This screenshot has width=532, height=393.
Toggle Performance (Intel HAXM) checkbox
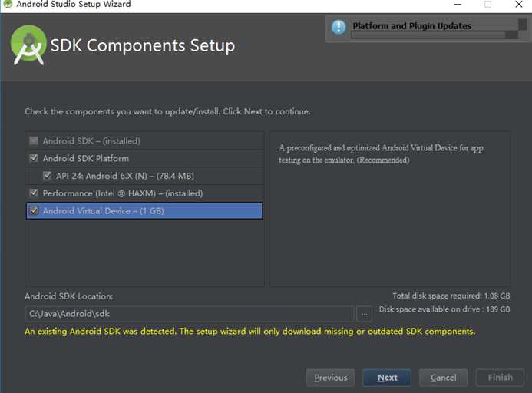point(34,193)
